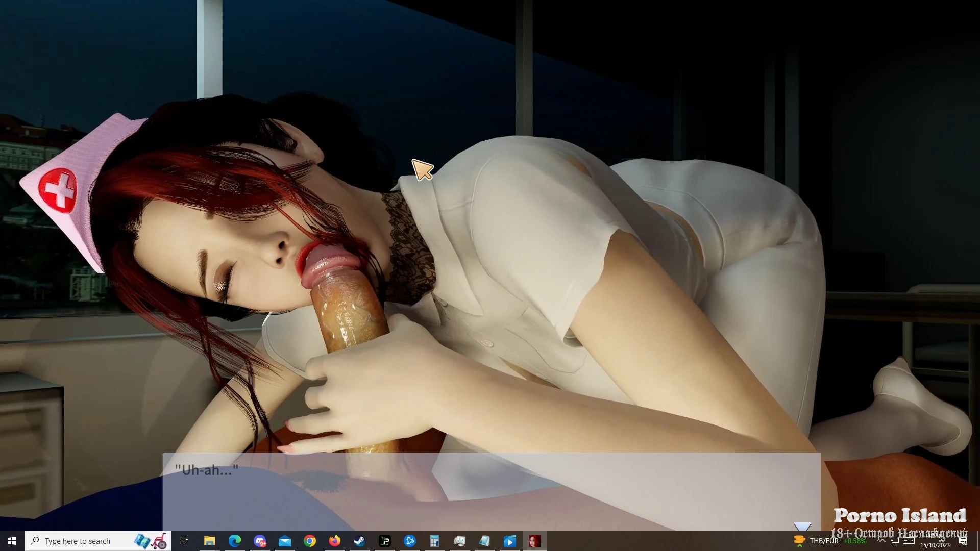This screenshot has height=551, width=980.
Task: Open the Mail app icon
Action: click(x=284, y=541)
